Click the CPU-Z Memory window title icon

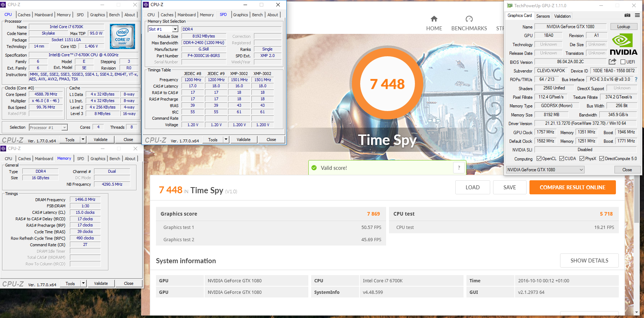(3, 149)
